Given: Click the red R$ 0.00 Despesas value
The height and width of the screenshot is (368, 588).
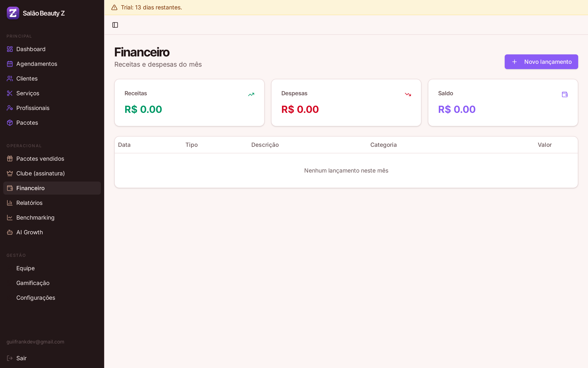Looking at the screenshot, I should [300, 109].
